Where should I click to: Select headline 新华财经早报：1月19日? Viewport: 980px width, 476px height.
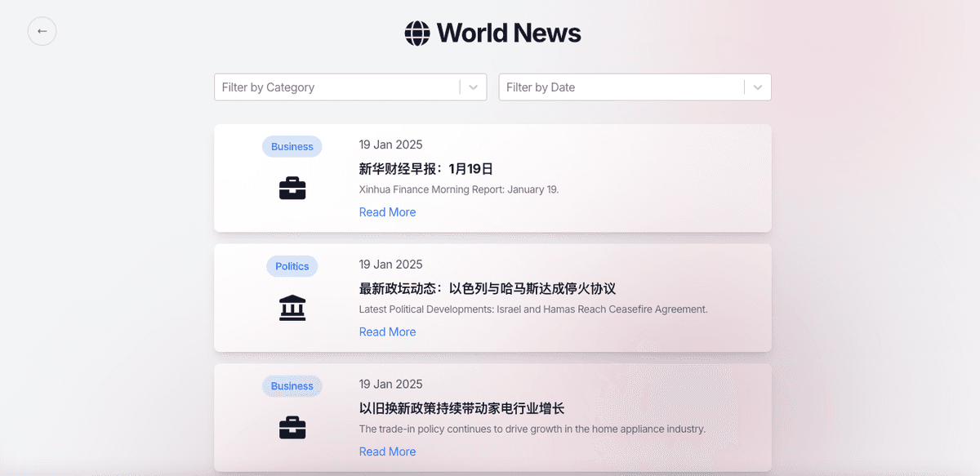point(426,169)
